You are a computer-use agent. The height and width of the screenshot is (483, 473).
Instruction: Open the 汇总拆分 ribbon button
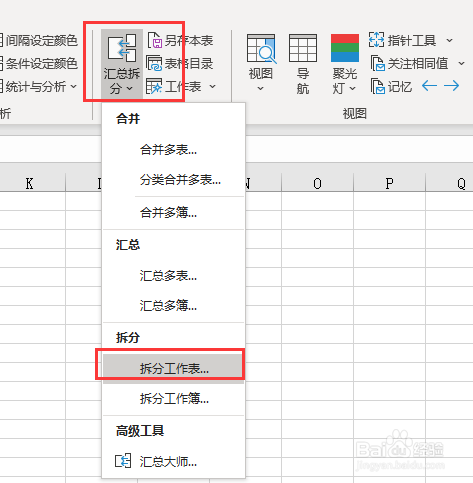pyautogui.click(x=122, y=64)
